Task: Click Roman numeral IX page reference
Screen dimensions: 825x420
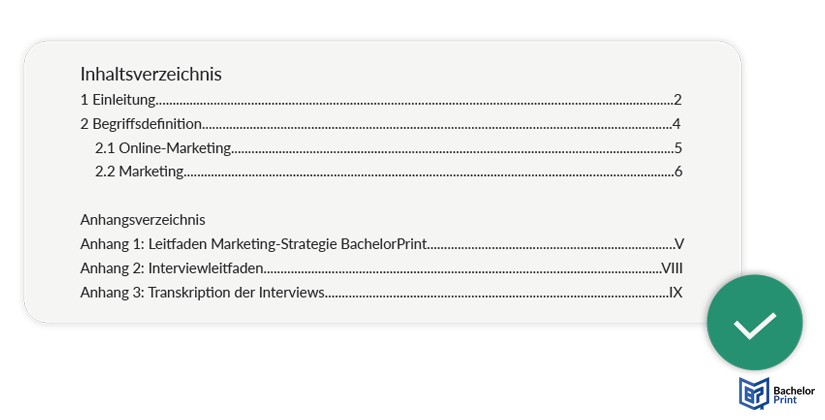Action: point(676,292)
